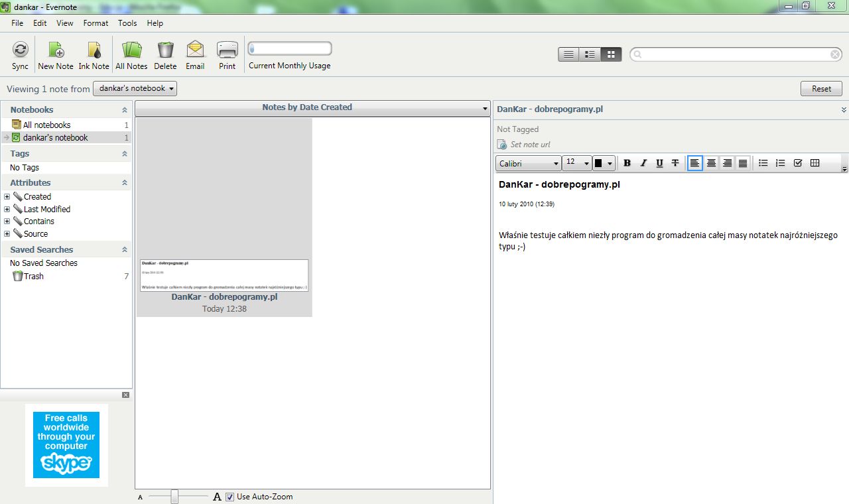Screen dimensions: 849x504
Task: Align text right
Action: (727, 163)
